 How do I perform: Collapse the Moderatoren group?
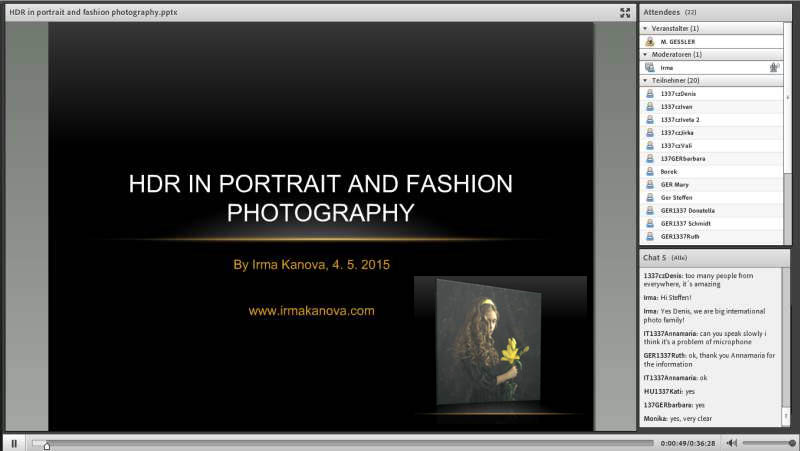coord(645,54)
